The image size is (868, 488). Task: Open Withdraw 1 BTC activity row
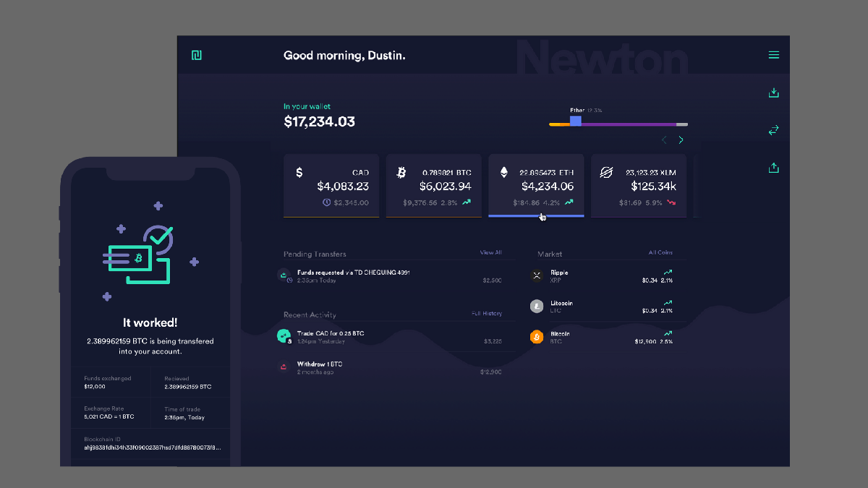pos(389,368)
